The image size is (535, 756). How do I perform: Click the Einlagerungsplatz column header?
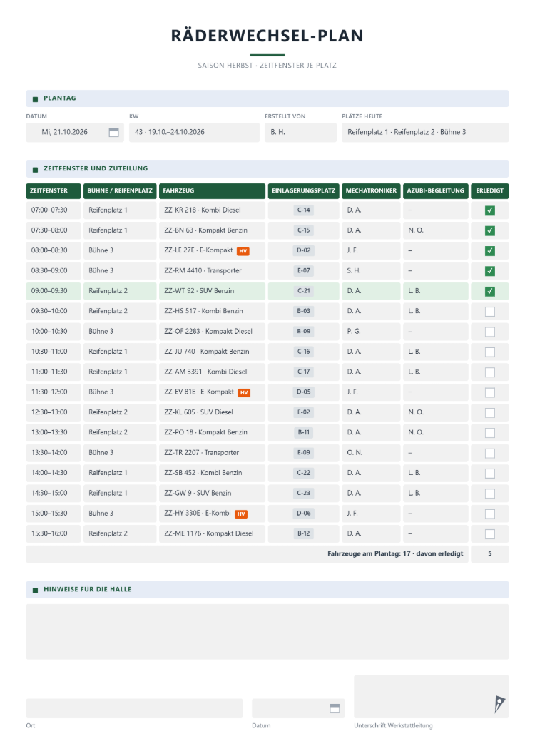tap(303, 191)
